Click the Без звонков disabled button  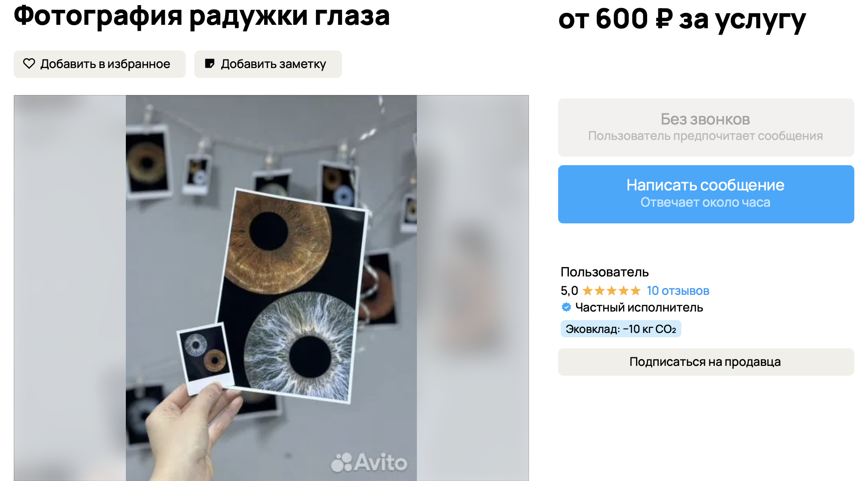point(706,128)
